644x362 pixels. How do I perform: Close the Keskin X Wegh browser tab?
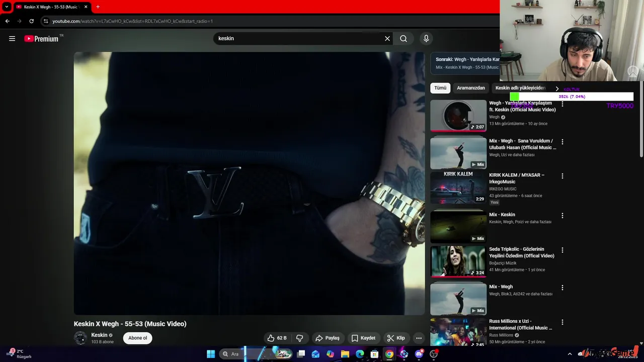[x=86, y=7]
